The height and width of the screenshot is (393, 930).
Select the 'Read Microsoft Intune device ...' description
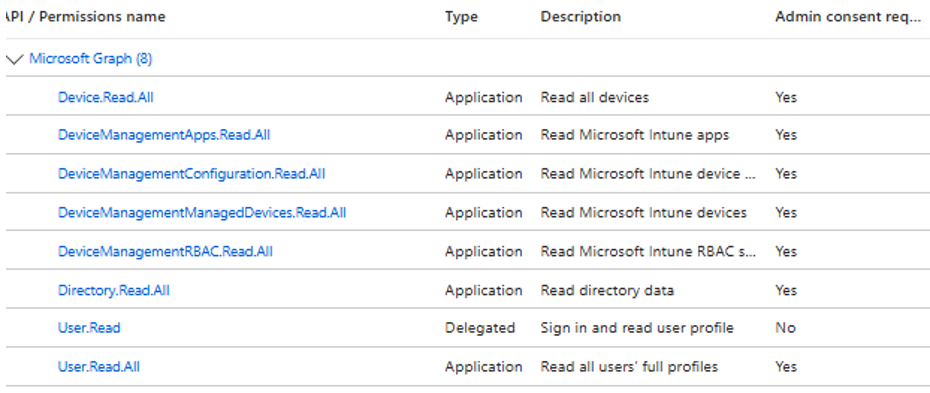click(648, 174)
